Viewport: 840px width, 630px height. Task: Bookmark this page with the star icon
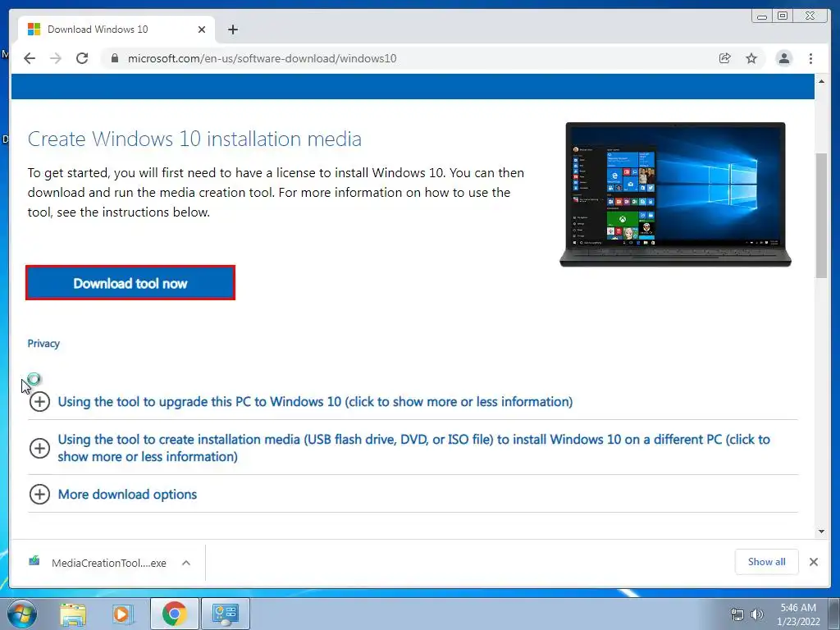751,58
